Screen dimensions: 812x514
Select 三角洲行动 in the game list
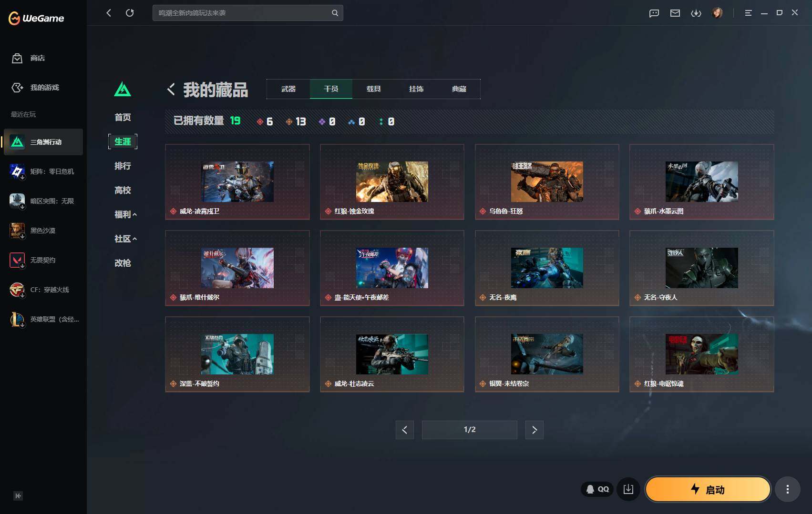43,142
